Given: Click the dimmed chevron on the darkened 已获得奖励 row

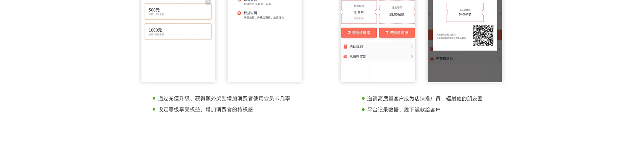Looking at the screenshot, I should coord(499,59).
